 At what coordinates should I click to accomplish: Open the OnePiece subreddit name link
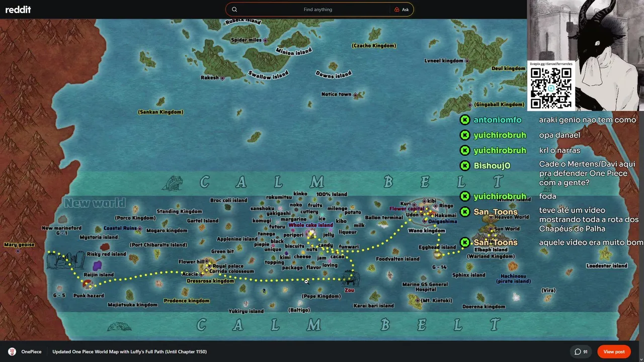coord(31,351)
